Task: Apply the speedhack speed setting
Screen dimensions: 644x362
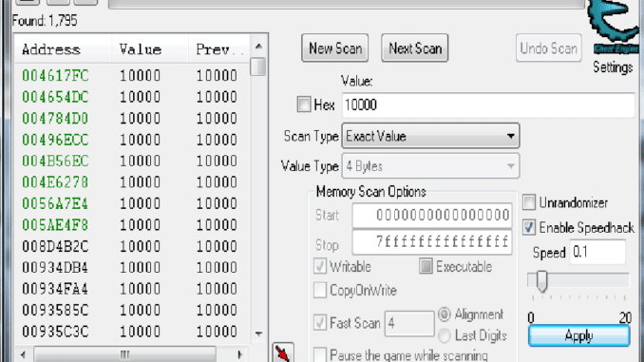Action: click(x=578, y=336)
